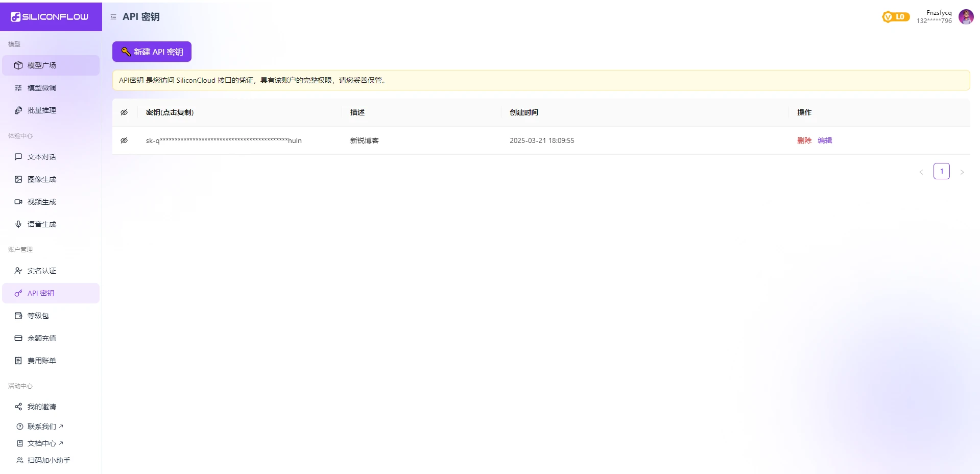Click the L0 level badge
The image size is (980, 474).
click(896, 17)
